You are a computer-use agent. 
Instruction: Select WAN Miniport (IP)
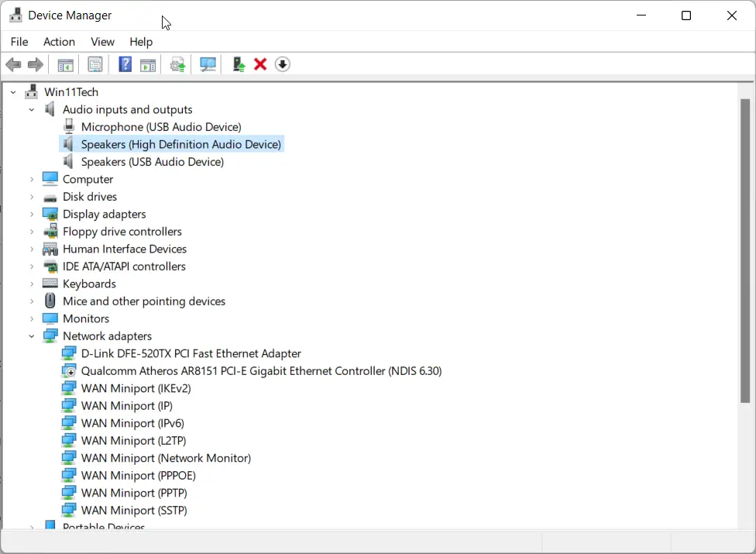[x=127, y=405]
